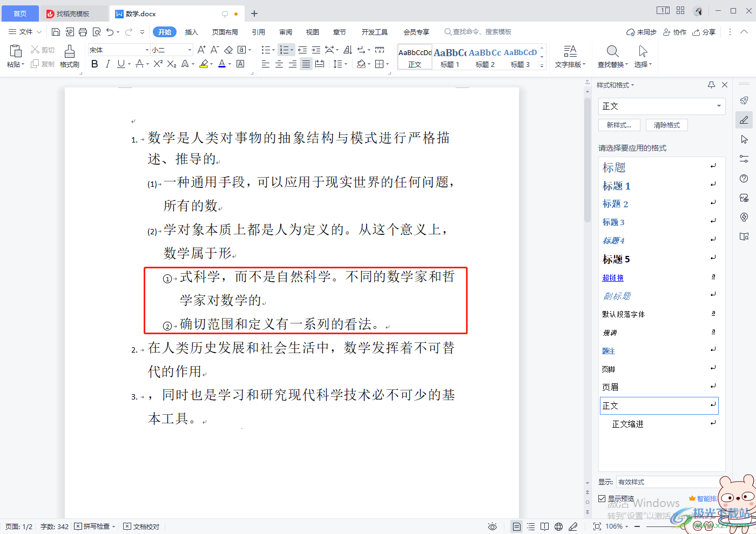Screen dimensions: 756x534
Task: Expand the styles gallery arrow
Action: pos(542,65)
